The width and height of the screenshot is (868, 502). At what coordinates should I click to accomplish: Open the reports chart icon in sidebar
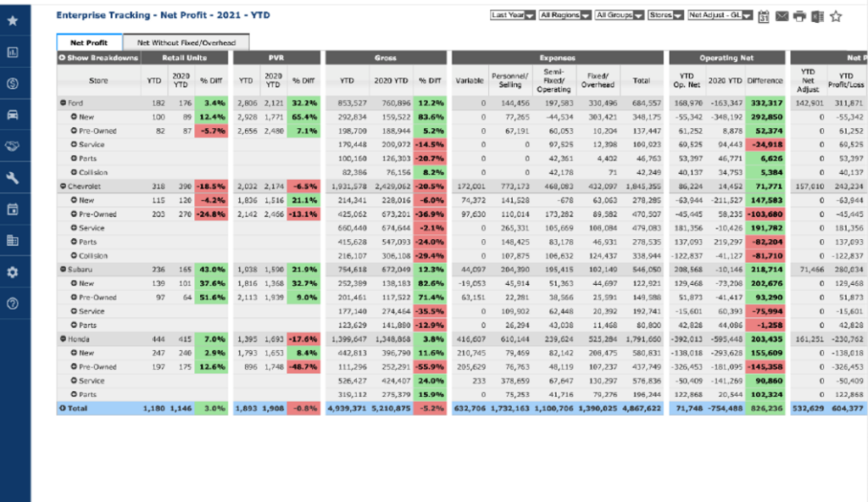pyautogui.click(x=13, y=52)
